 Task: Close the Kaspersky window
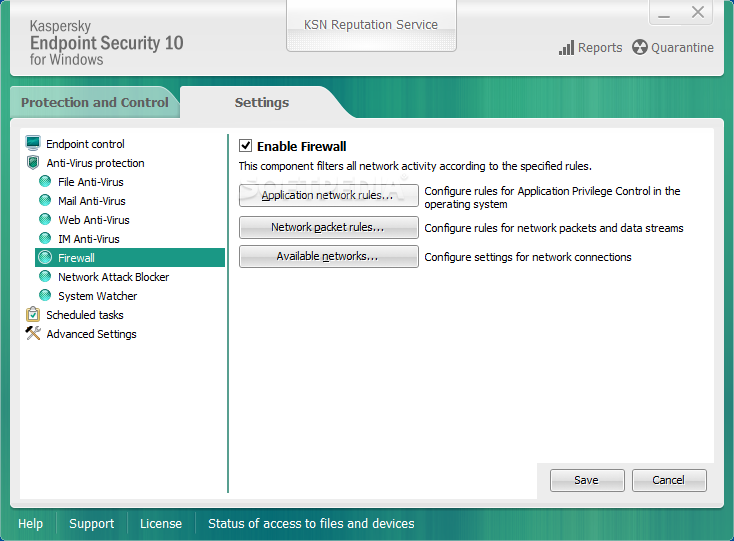click(x=697, y=12)
